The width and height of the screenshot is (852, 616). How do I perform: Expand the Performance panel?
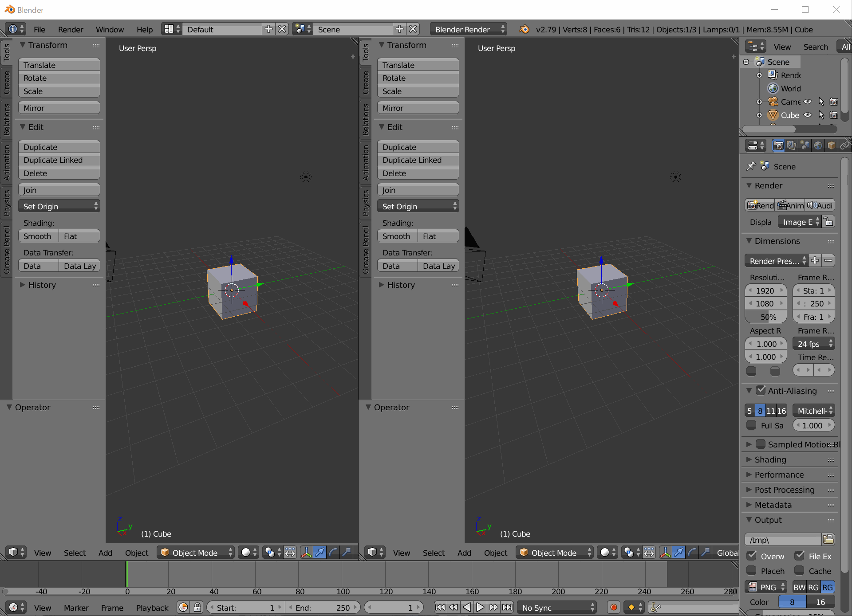tap(779, 475)
